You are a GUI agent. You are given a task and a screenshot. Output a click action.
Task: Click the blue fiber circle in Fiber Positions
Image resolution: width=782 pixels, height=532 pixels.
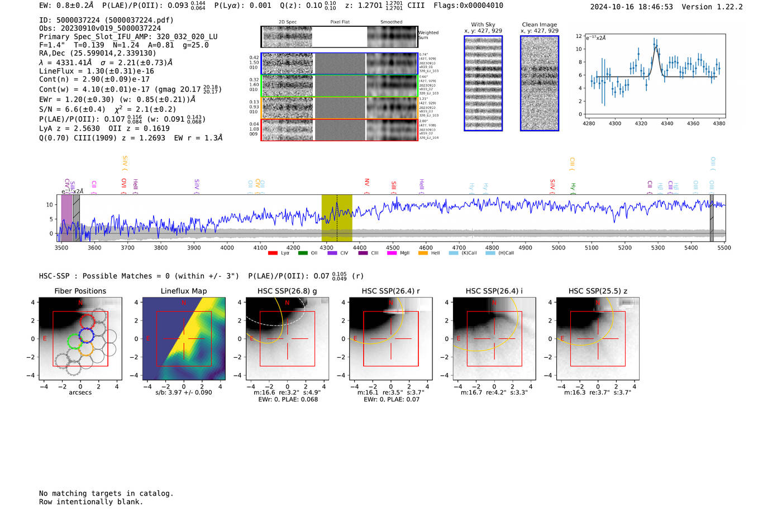(x=86, y=336)
